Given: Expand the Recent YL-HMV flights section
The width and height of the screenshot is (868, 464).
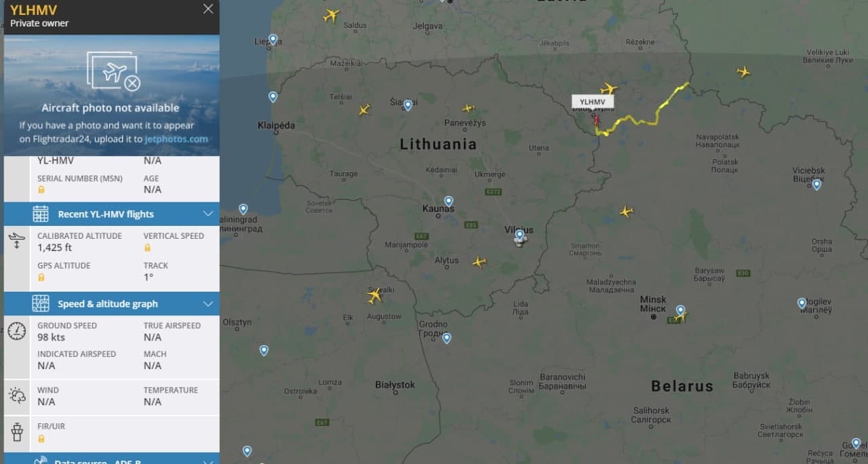Looking at the screenshot, I should tap(112, 214).
